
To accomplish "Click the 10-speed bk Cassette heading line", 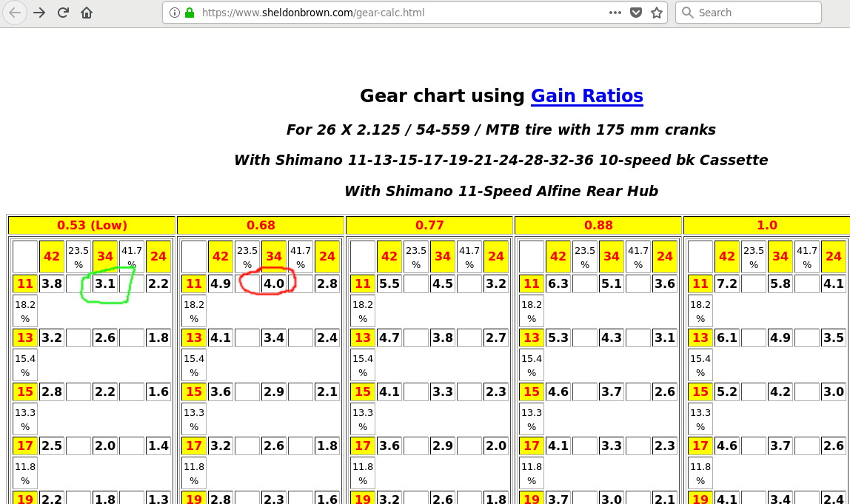I will (x=501, y=161).
